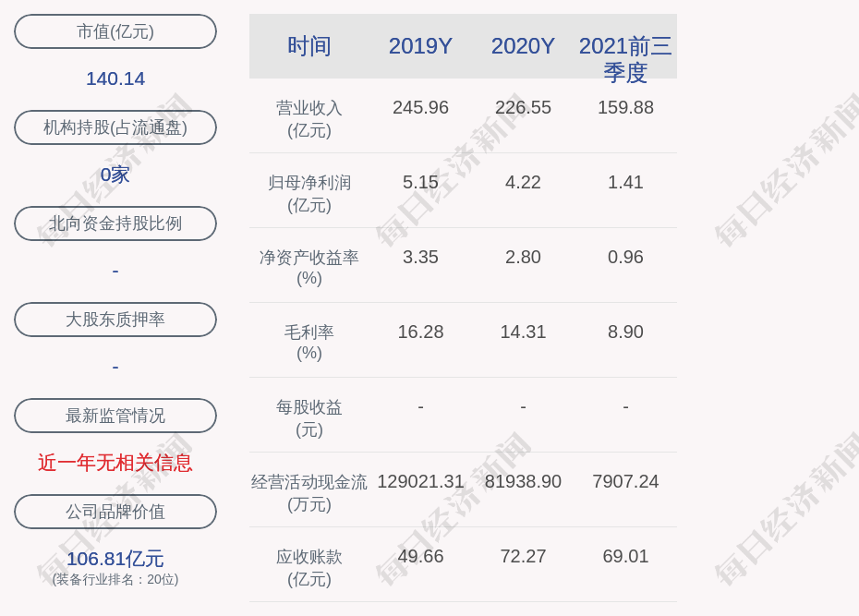
Task: Select the 营业收入(亿元) row label
Action: click(309, 119)
